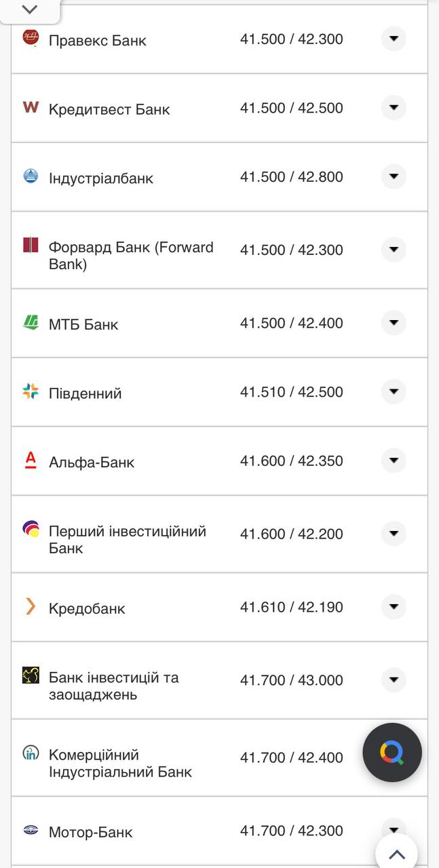Open Google search lens button
Screen dimensions: 439x868
[x=392, y=752]
